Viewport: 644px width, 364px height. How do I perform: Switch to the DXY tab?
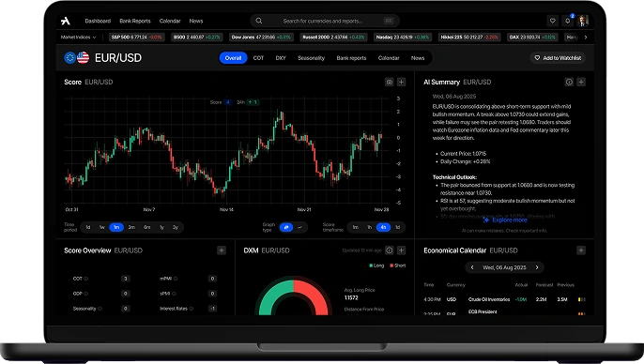281,58
